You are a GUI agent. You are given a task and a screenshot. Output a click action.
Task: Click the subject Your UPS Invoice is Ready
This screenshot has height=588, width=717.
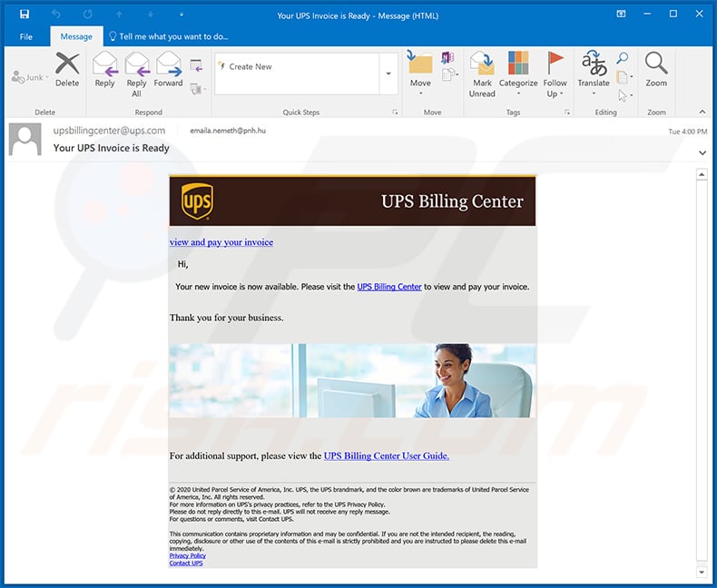111,148
